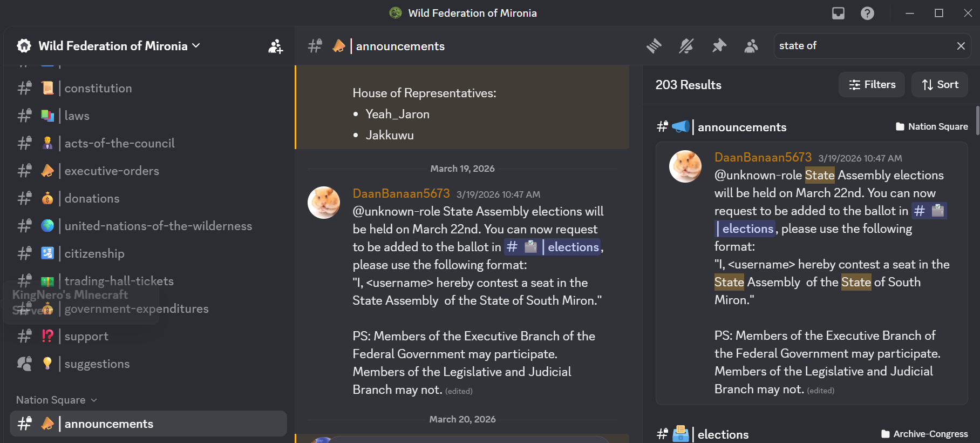Click the search field containing "state of"
Viewport: 980px width, 443px height.
(x=863, y=46)
